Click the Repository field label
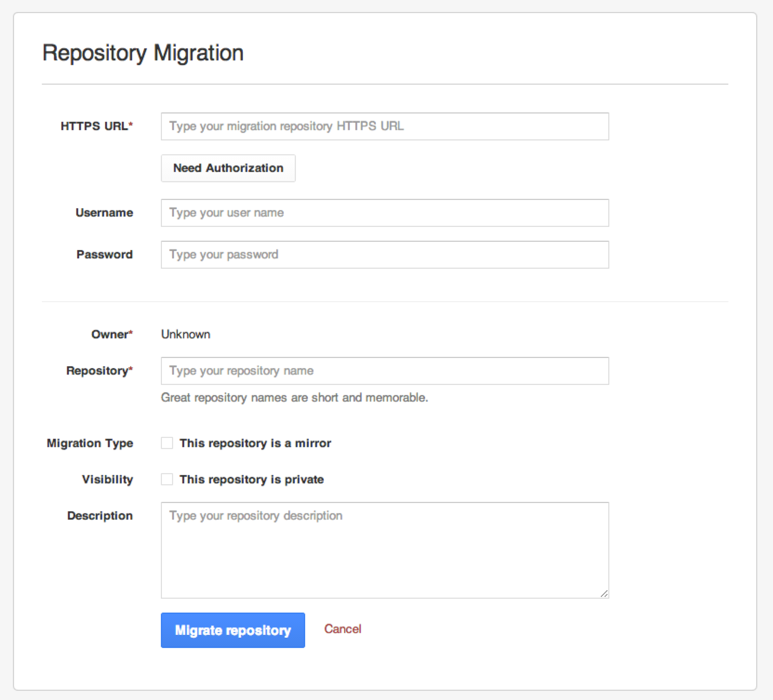 [100, 370]
